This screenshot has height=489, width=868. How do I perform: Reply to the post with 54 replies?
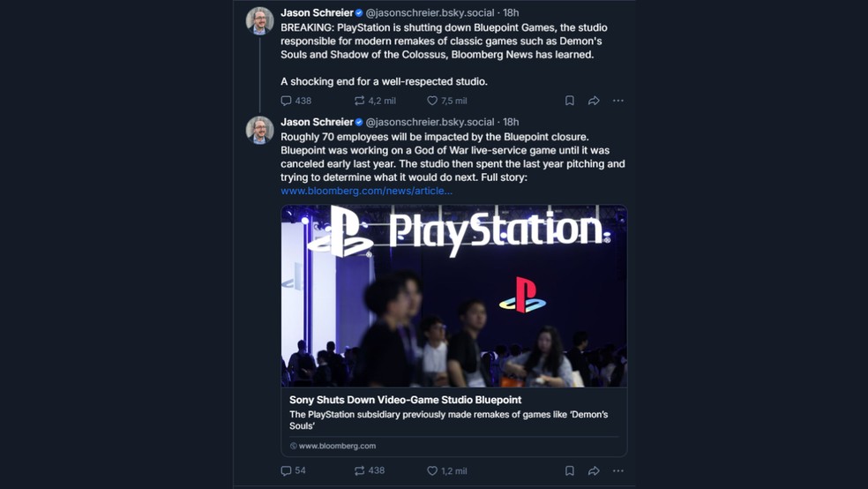[287, 470]
